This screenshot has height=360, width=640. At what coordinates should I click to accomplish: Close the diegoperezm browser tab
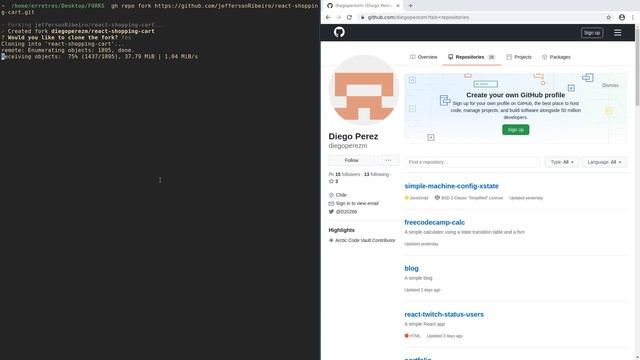(398, 6)
